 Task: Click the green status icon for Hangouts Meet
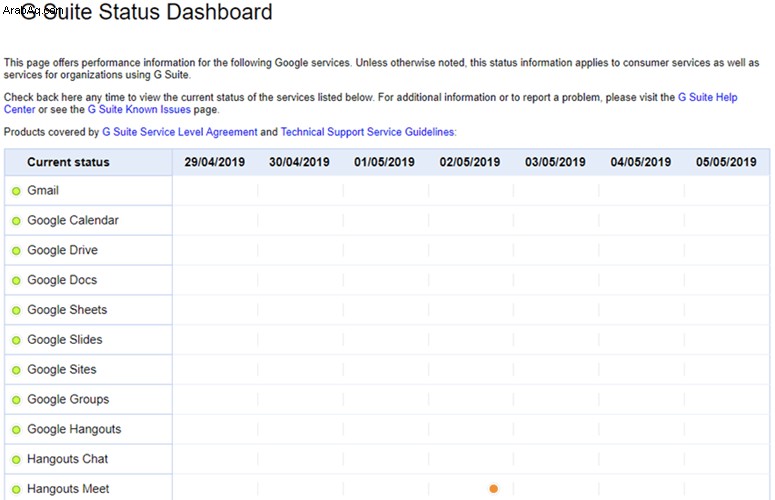pyautogui.click(x=16, y=489)
